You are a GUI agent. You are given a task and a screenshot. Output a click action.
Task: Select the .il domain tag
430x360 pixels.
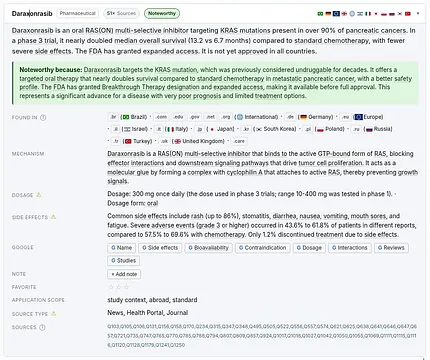[116, 129]
